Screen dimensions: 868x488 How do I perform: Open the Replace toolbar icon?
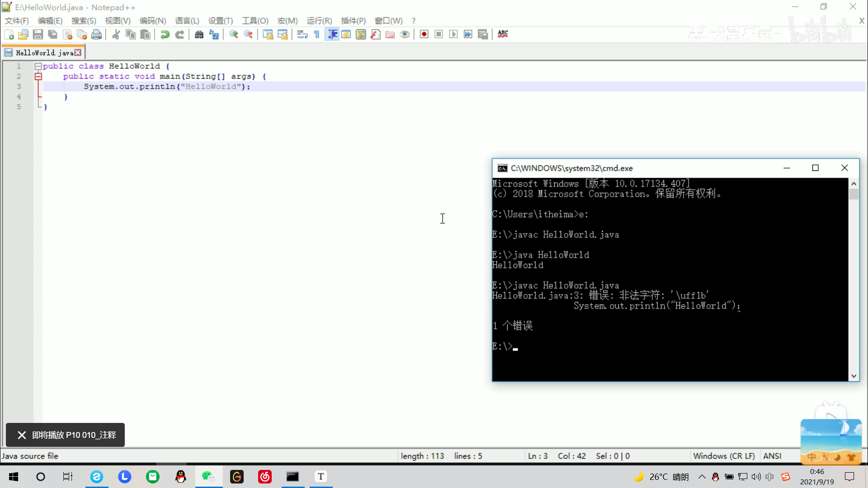(214, 34)
